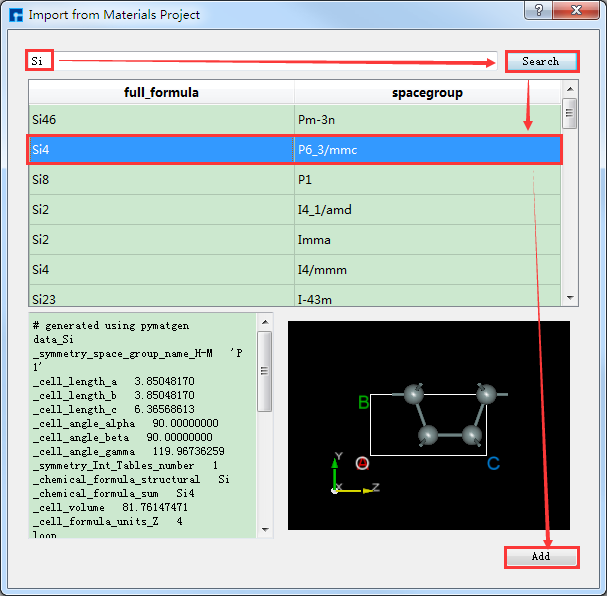This screenshot has width=607, height=596.
Task: Click the results table scroll down arrow
Action: click(570, 298)
